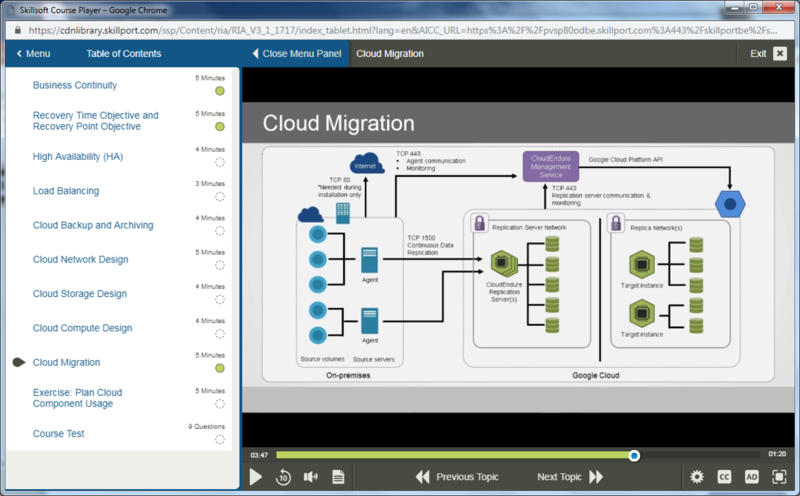Click Load Balancing progress circle

click(x=220, y=197)
